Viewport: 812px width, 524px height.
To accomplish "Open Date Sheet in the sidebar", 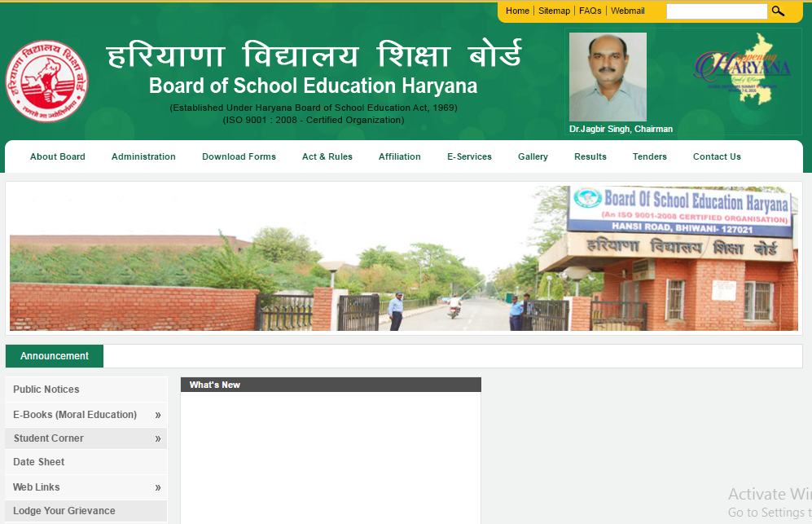I will (x=86, y=462).
